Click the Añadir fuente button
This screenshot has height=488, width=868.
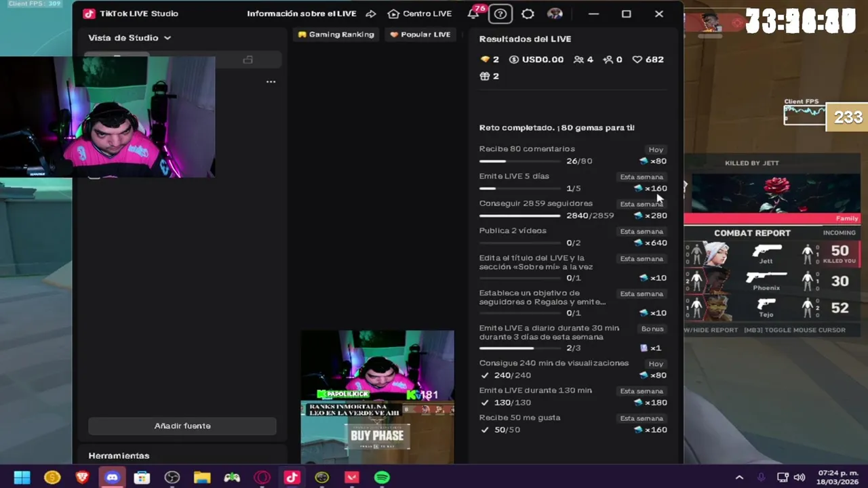tap(182, 426)
